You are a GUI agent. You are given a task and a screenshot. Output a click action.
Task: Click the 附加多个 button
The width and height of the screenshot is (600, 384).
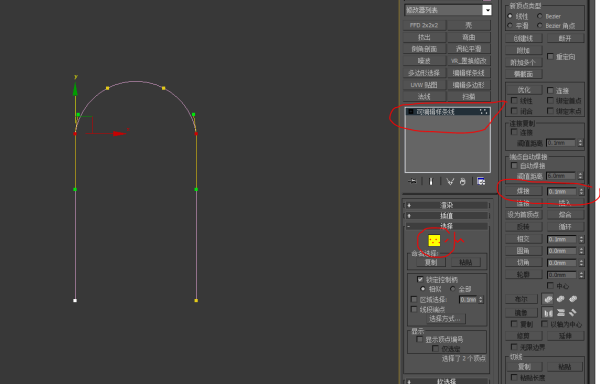click(x=523, y=62)
